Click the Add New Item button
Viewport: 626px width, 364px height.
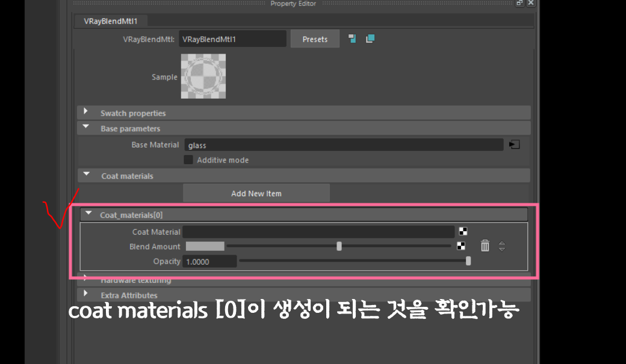pos(256,193)
